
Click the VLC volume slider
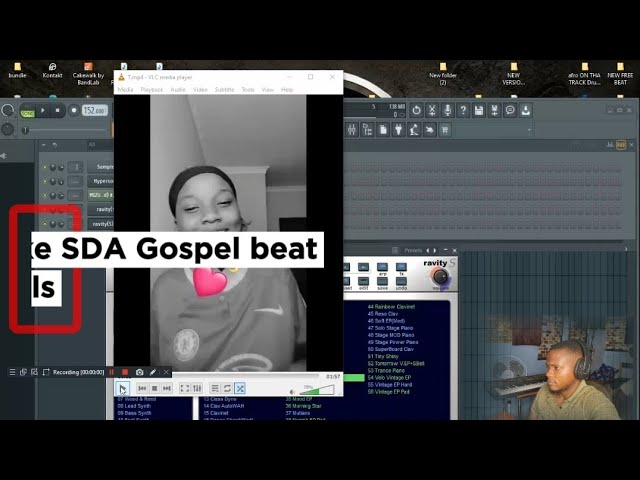(318, 390)
